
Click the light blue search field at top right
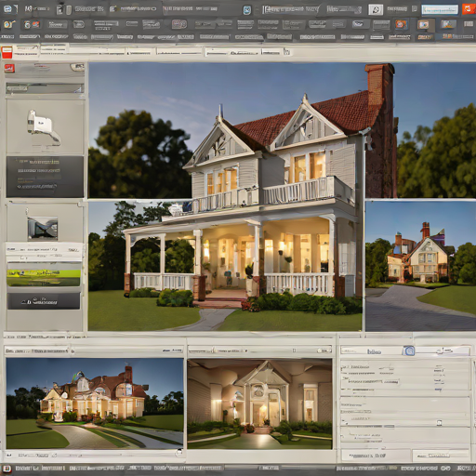pyautogui.click(x=440, y=10)
